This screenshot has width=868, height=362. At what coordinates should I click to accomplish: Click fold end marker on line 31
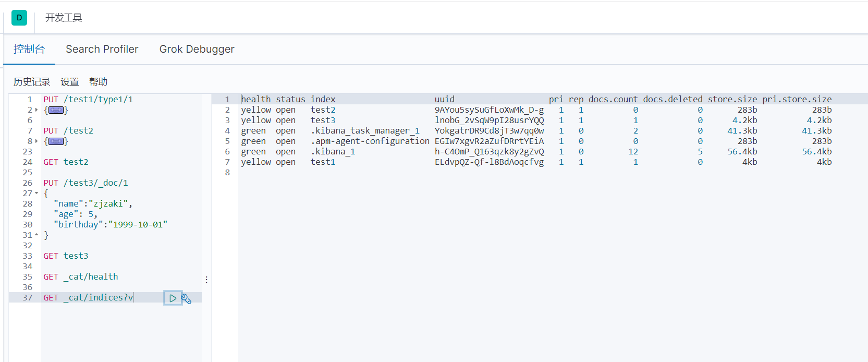[36, 235]
